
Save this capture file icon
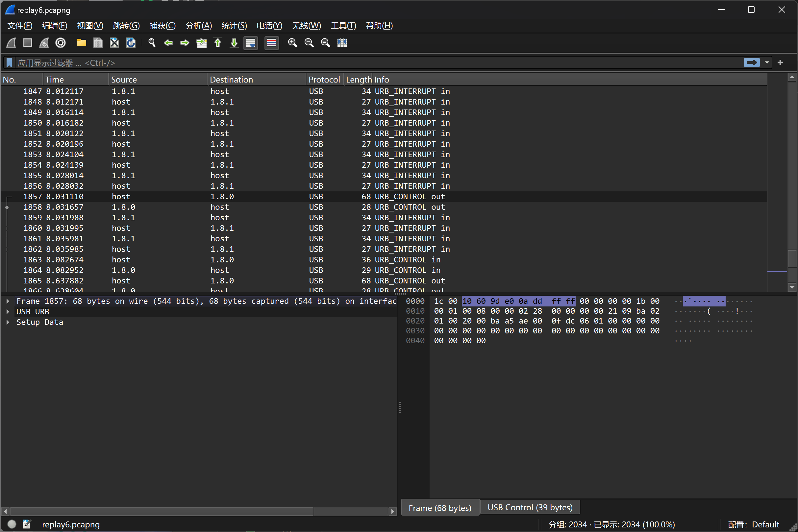(x=98, y=43)
